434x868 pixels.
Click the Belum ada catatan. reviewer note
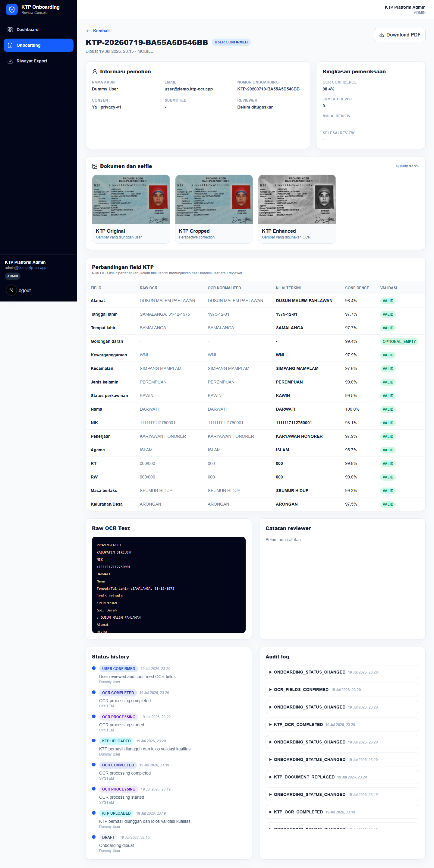point(283,539)
